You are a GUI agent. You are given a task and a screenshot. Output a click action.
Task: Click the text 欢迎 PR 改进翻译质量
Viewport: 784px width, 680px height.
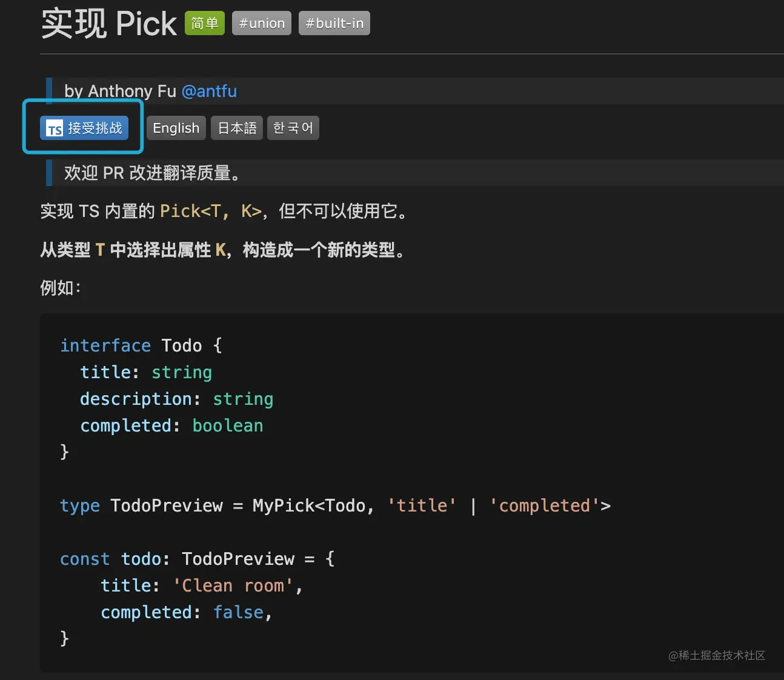tap(152, 173)
